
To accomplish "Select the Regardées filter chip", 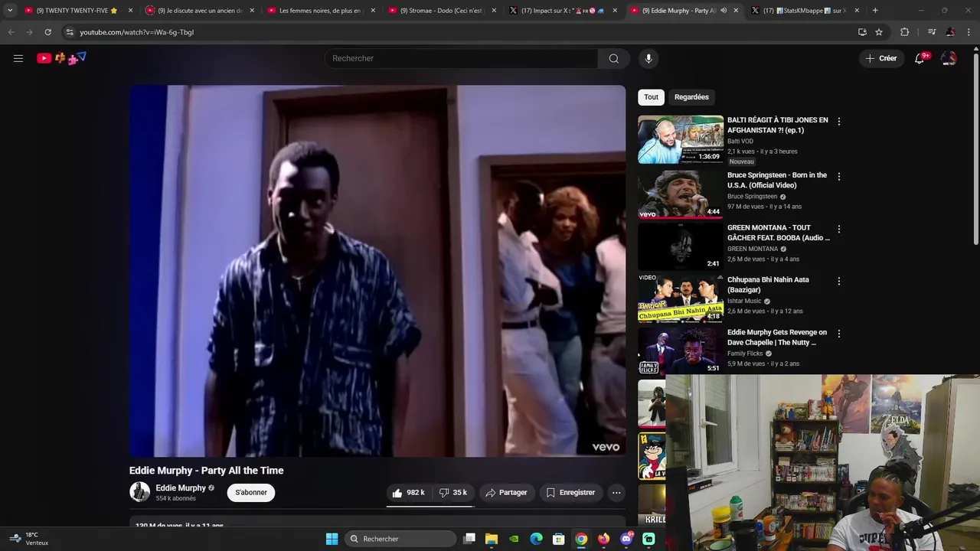I will pyautogui.click(x=691, y=97).
